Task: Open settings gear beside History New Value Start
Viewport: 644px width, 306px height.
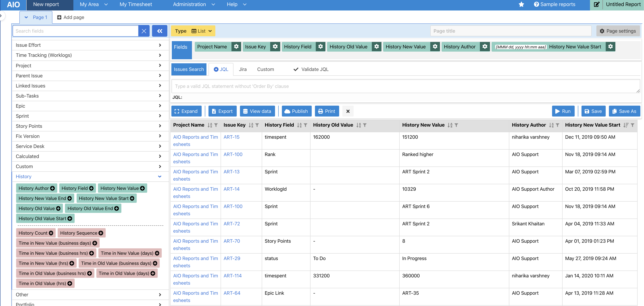Action: pyautogui.click(x=611, y=47)
